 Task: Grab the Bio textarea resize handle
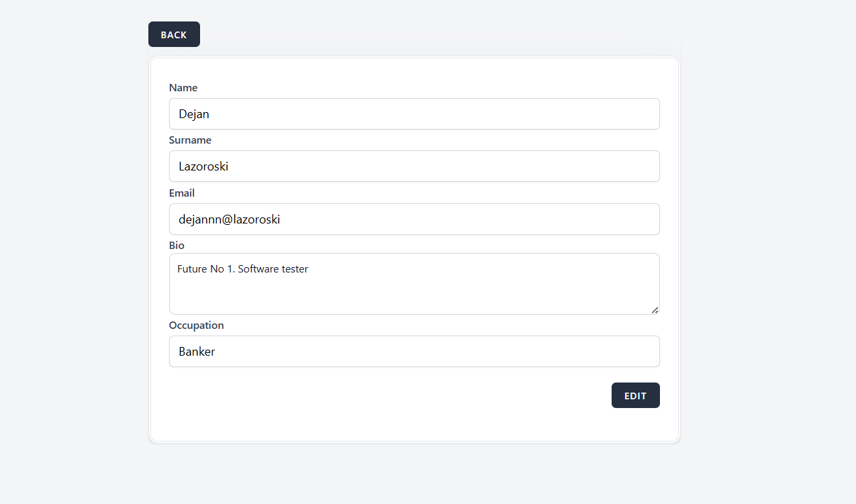coord(655,309)
